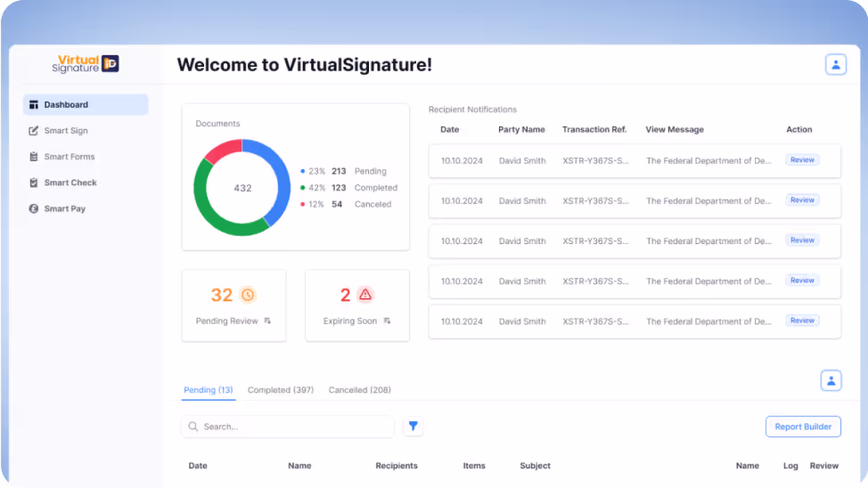Open the Dashboard sidebar item
The height and width of the screenshot is (488, 868).
point(86,104)
